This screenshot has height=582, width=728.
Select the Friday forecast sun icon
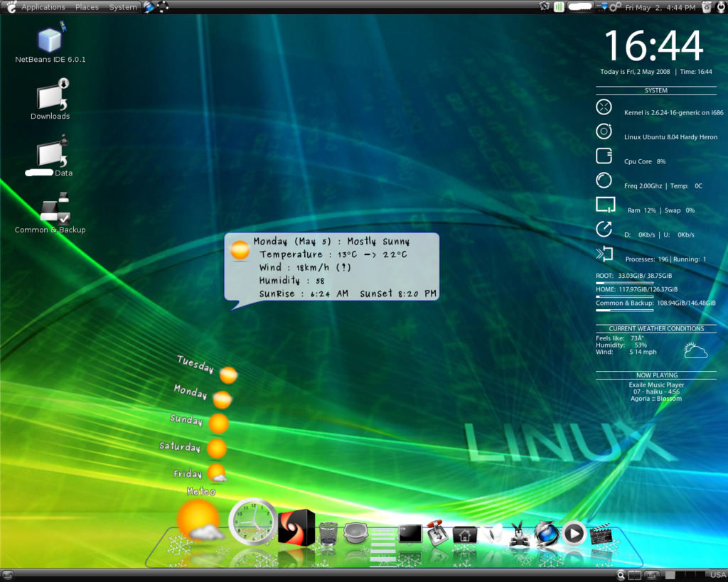pos(217,473)
